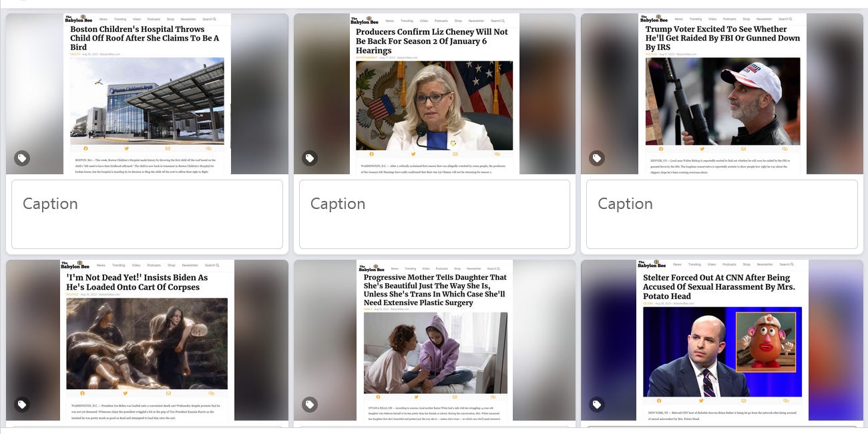Image resolution: width=868 pixels, height=434 pixels.
Task: Open the tag icon on the Stelter CNN image
Action: point(597,405)
